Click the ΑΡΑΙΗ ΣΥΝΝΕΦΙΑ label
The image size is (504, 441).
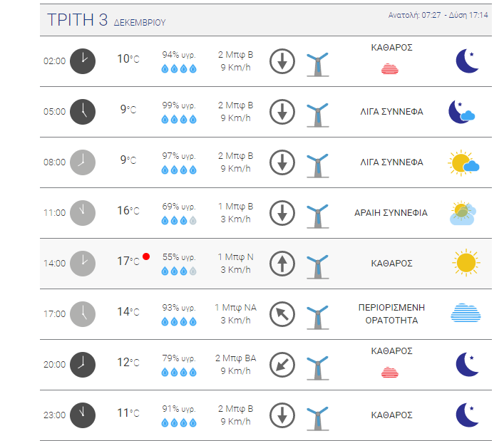click(391, 212)
